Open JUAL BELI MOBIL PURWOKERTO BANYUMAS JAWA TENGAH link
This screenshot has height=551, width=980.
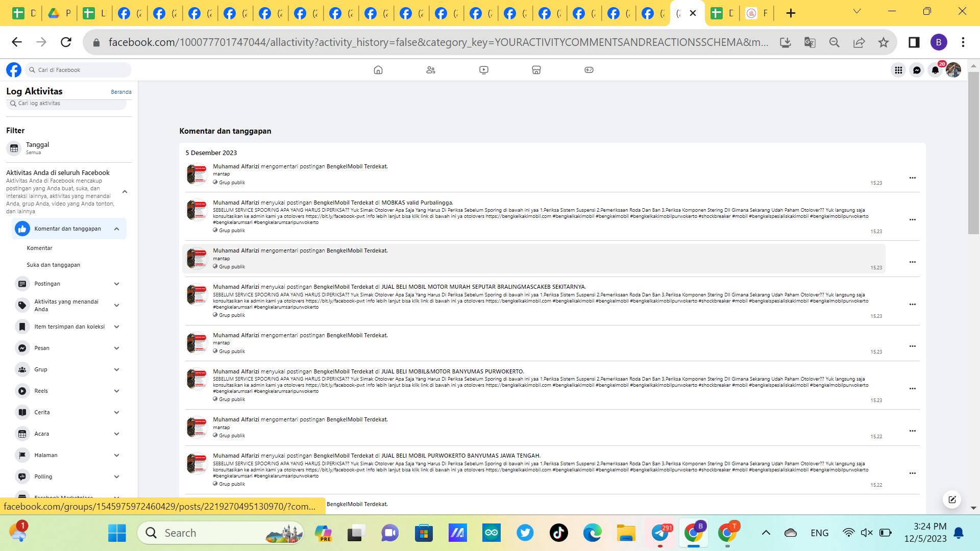click(460, 456)
